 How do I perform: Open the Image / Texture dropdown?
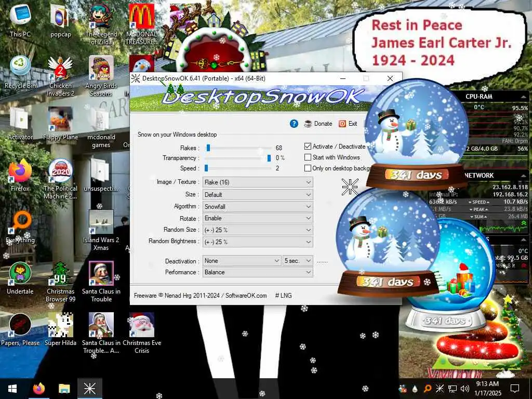pos(258,182)
